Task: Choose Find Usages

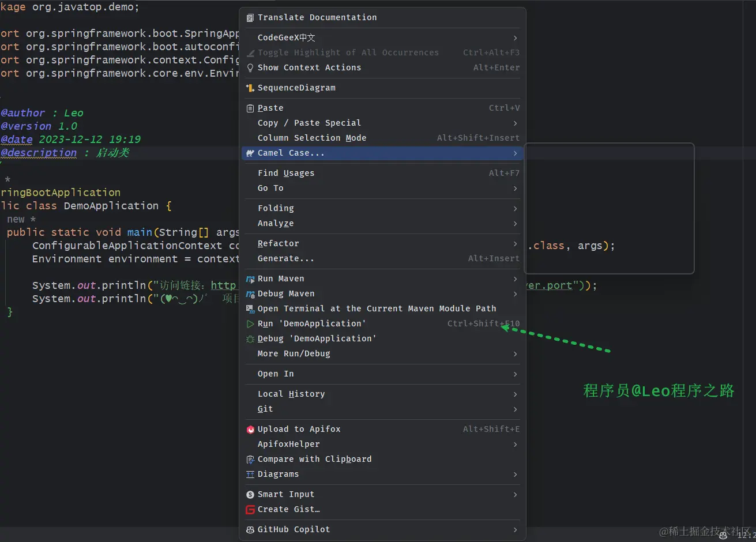Action: [382, 173]
